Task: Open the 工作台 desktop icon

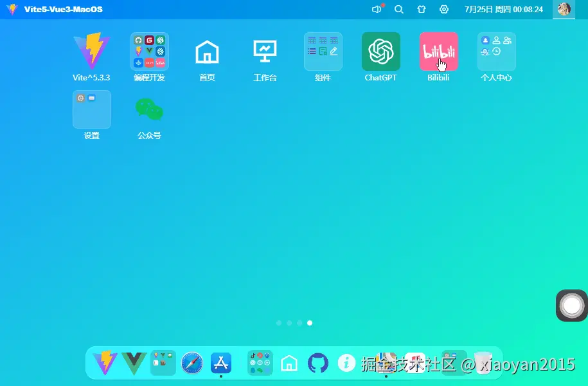Action: tap(265, 51)
